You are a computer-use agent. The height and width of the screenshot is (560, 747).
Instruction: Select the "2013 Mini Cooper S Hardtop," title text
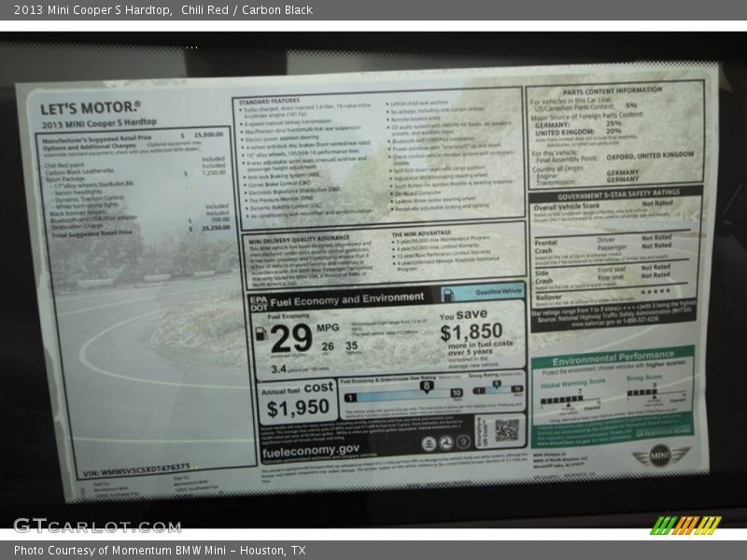pyautogui.click(x=93, y=10)
